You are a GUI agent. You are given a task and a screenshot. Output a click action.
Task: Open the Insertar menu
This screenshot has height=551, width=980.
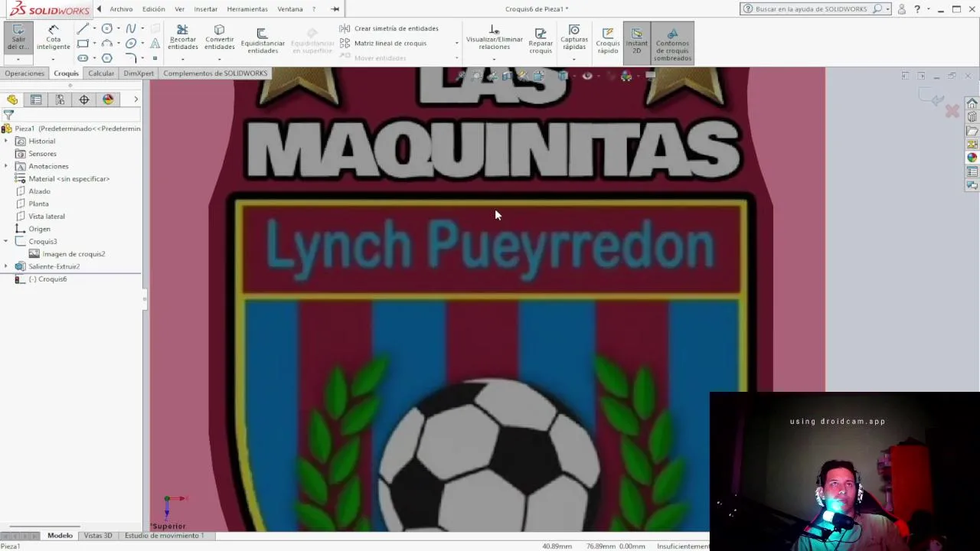click(206, 9)
